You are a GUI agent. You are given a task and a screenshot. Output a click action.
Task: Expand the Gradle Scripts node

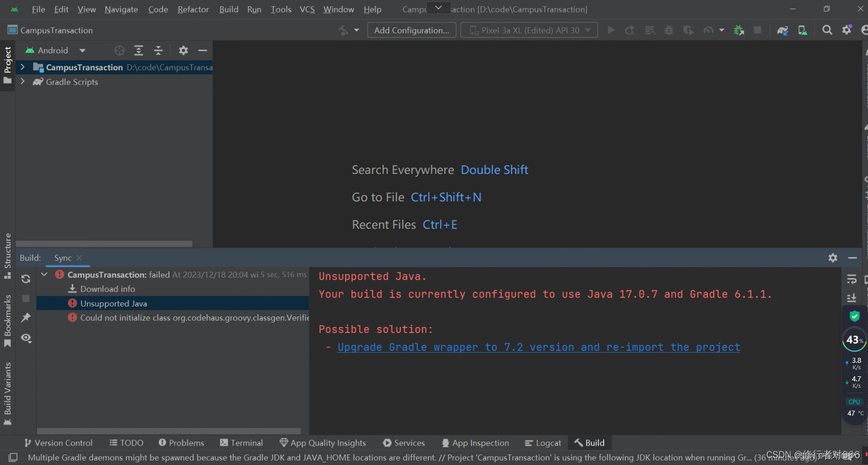[22, 82]
